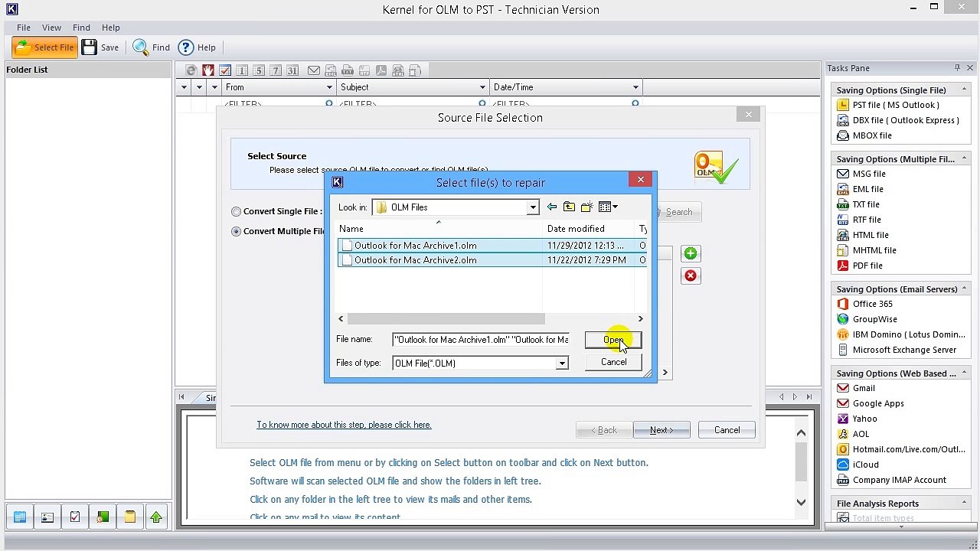Open the journal icon at bottom left
The height and width of the screenshot is (551, 980).
point(103,517)
